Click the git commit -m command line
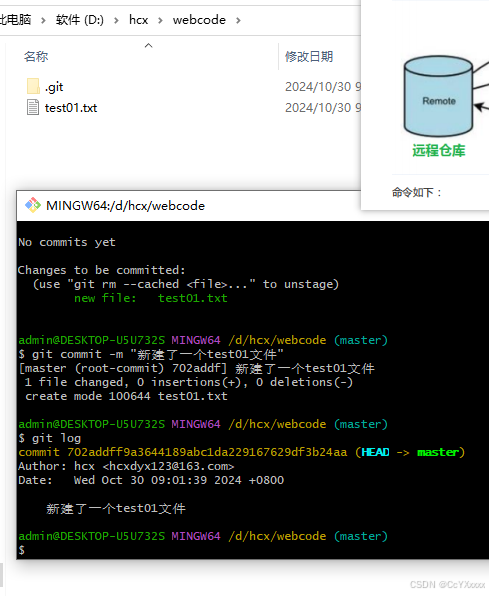The width and height of the screenshot is (489, 596). [151, 354]
